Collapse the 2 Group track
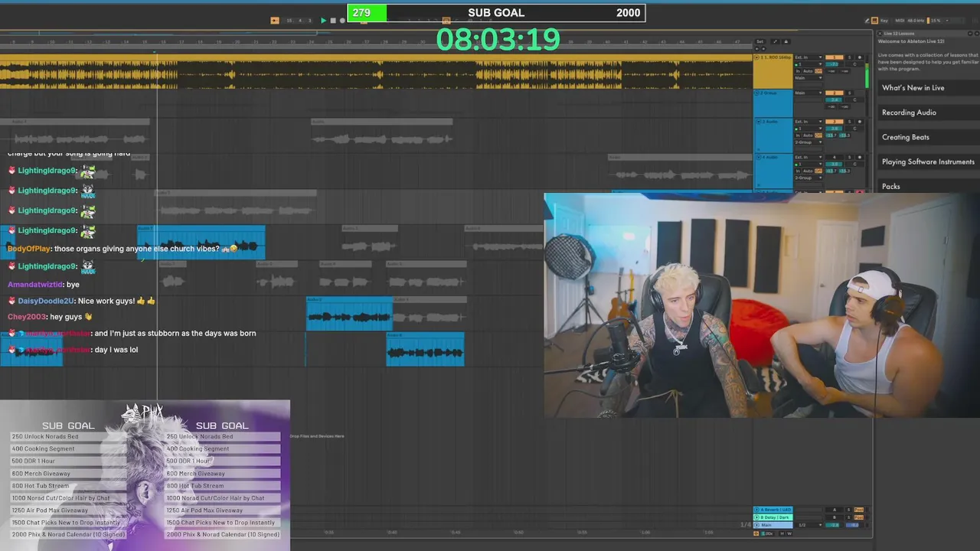This screenshot has height=551, width=980. point(756,93)
